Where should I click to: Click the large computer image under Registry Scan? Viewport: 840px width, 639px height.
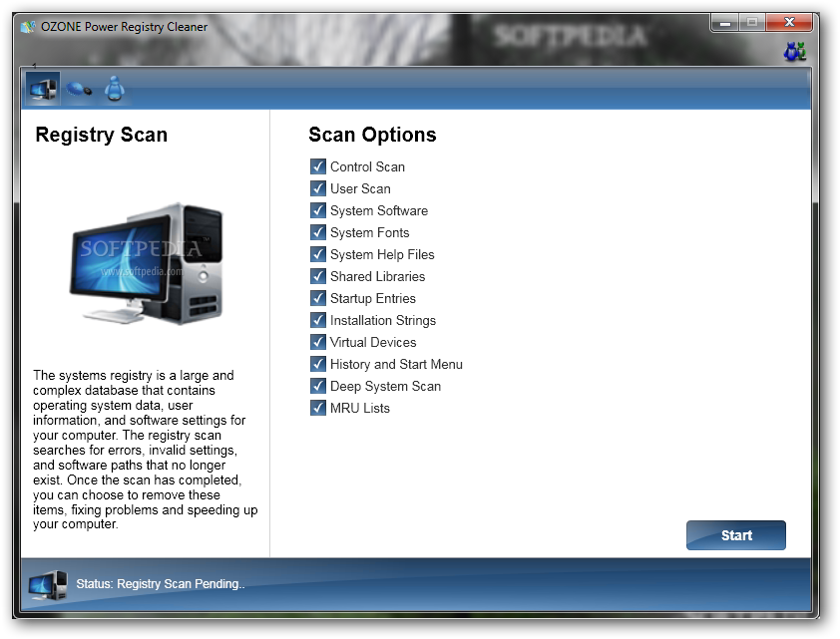(147, 264)
